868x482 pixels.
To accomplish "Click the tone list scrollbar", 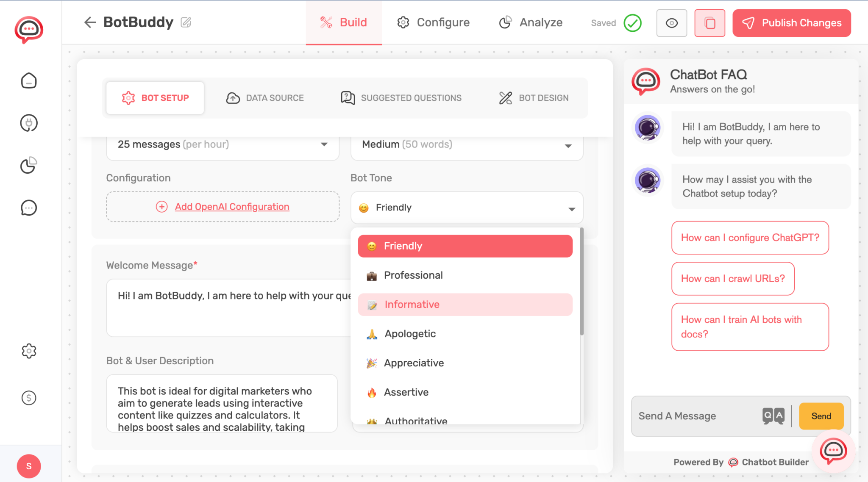I will tap(581, 281).
